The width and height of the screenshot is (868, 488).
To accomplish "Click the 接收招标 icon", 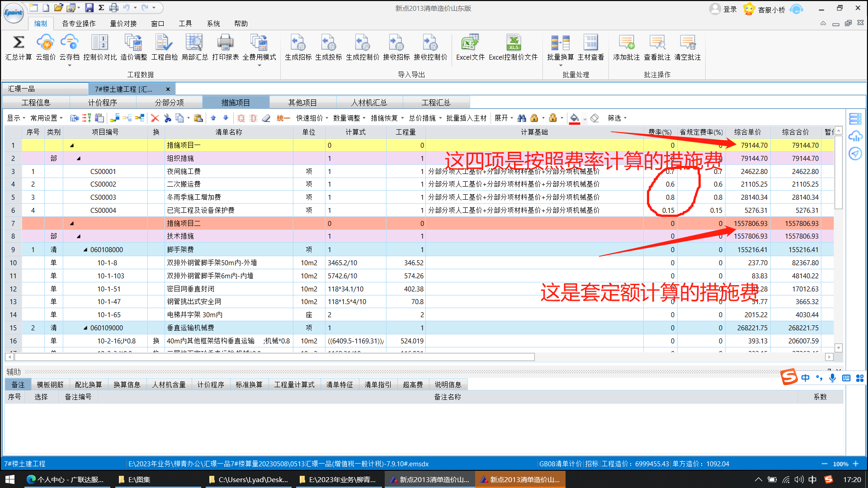I will [396, 43].
